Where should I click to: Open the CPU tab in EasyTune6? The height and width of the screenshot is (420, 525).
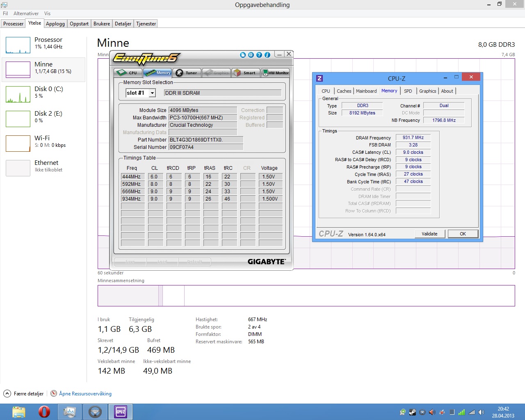tap(128, 73)
